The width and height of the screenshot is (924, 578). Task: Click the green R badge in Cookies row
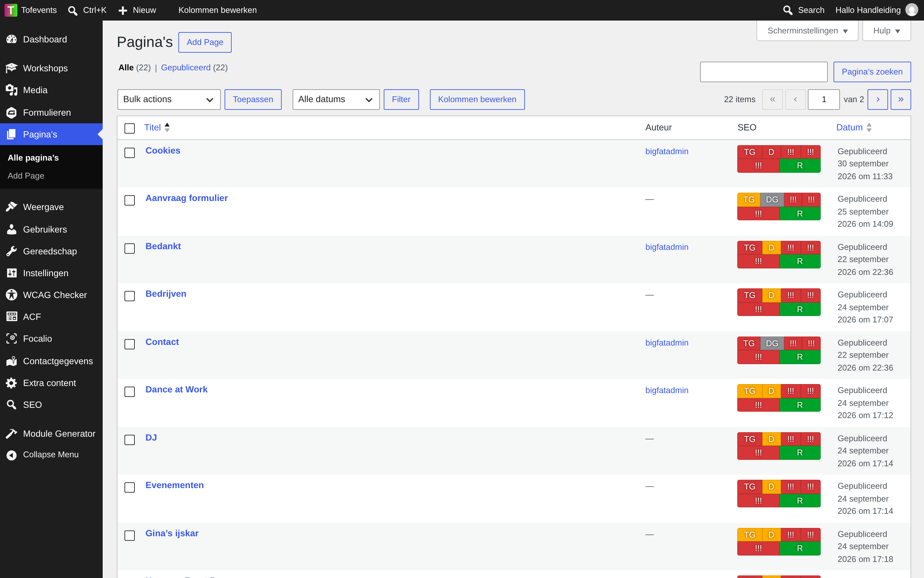tap(800, 165)
